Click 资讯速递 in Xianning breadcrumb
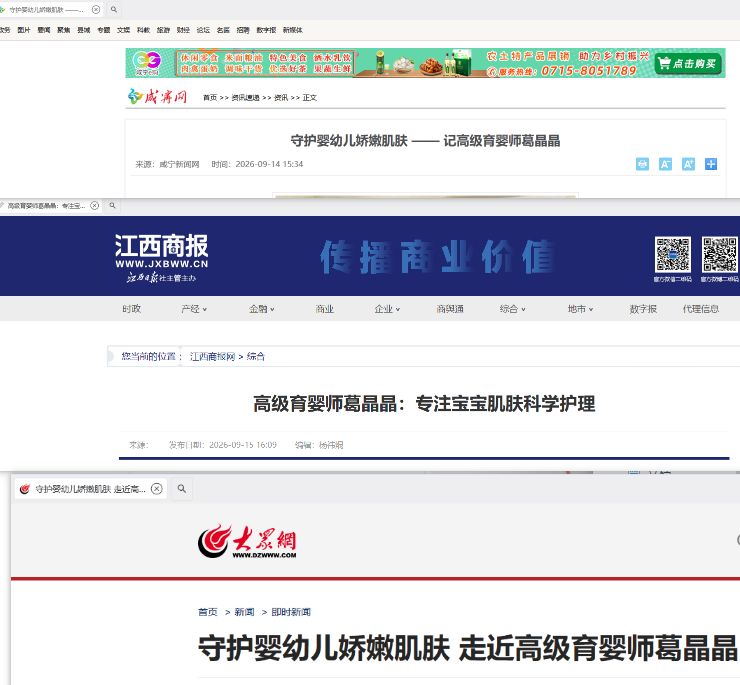 pyautogui.click(x=245, y=98)
